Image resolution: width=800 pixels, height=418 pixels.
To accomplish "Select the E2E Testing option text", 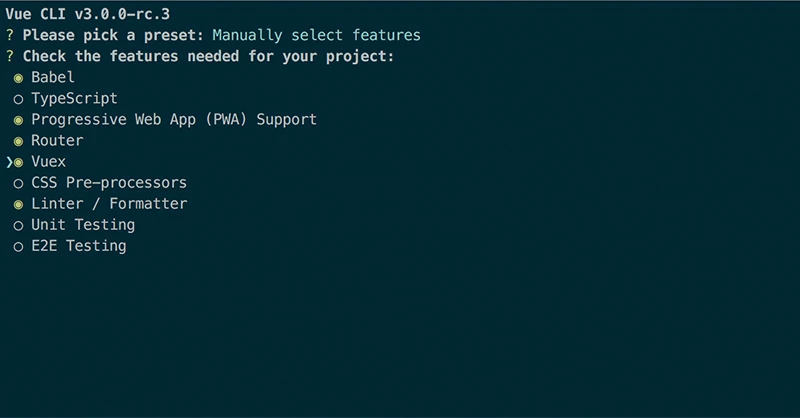I will tap(79, 245).
